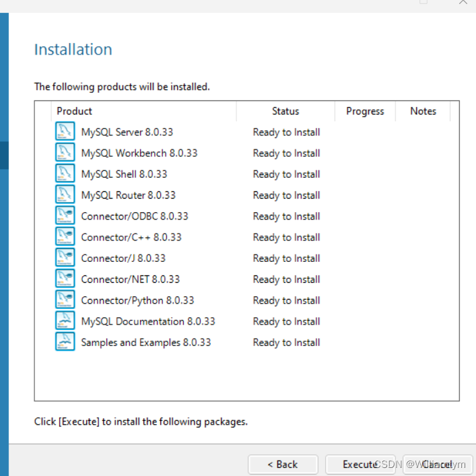Select the Connector/C++ 8.0.33 row text

tap(131, 237)
